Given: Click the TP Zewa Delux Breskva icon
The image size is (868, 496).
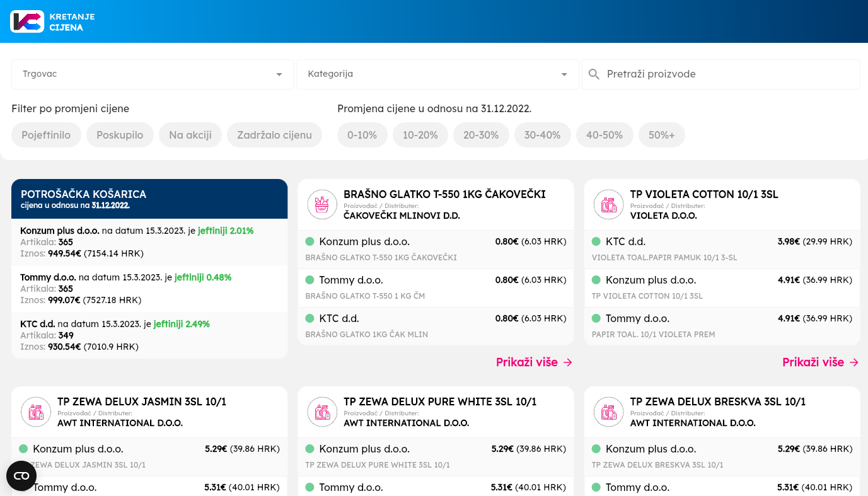Looking at the screenshot, I should pyautogui.click(x=609, y=412).
